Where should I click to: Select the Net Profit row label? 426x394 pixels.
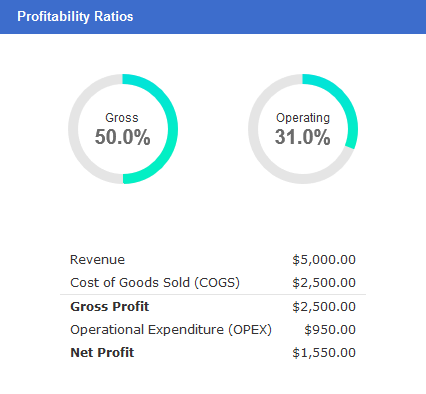tap(102, 353)
